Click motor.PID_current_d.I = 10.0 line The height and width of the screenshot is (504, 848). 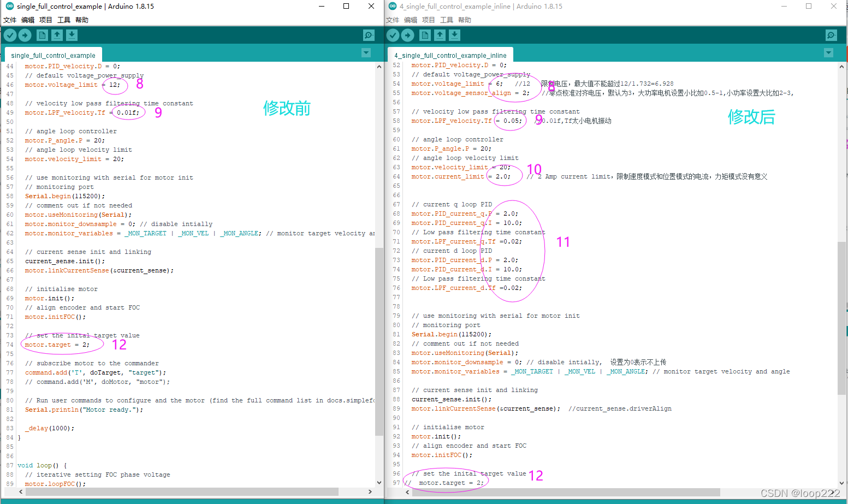click(x=467, y=269)
